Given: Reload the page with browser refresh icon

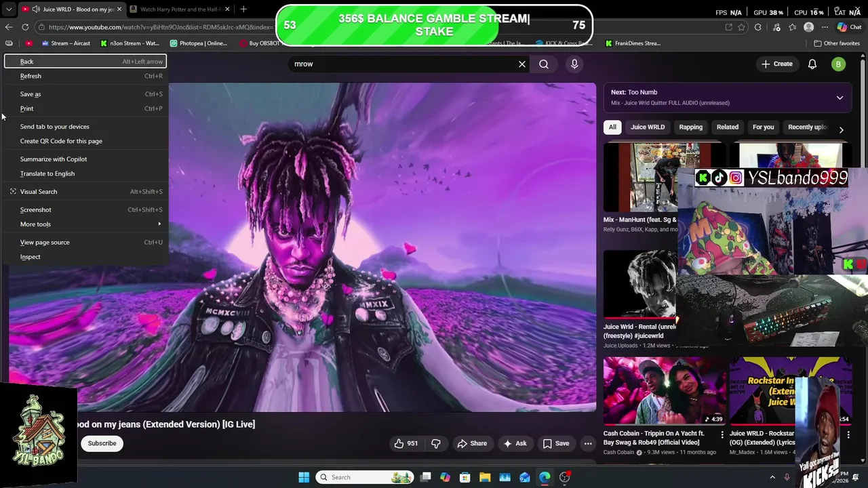Looking at the screenshot, I should 25,27.
